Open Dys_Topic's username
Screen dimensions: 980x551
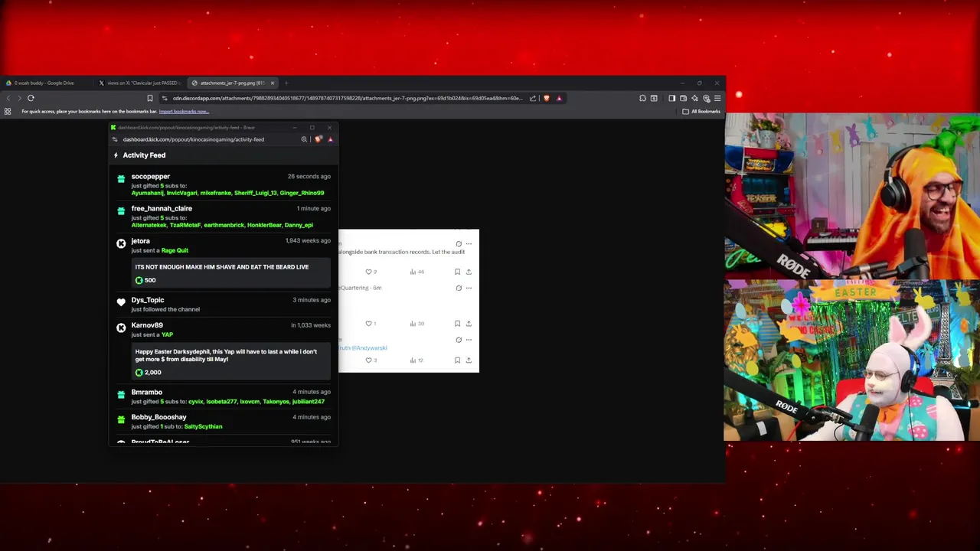[147, 300]
